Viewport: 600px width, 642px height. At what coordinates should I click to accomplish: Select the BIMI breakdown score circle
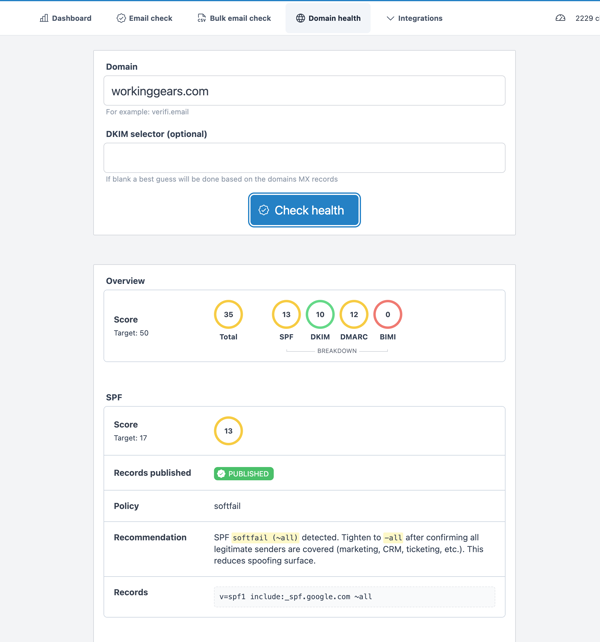[x=388, y=314]
